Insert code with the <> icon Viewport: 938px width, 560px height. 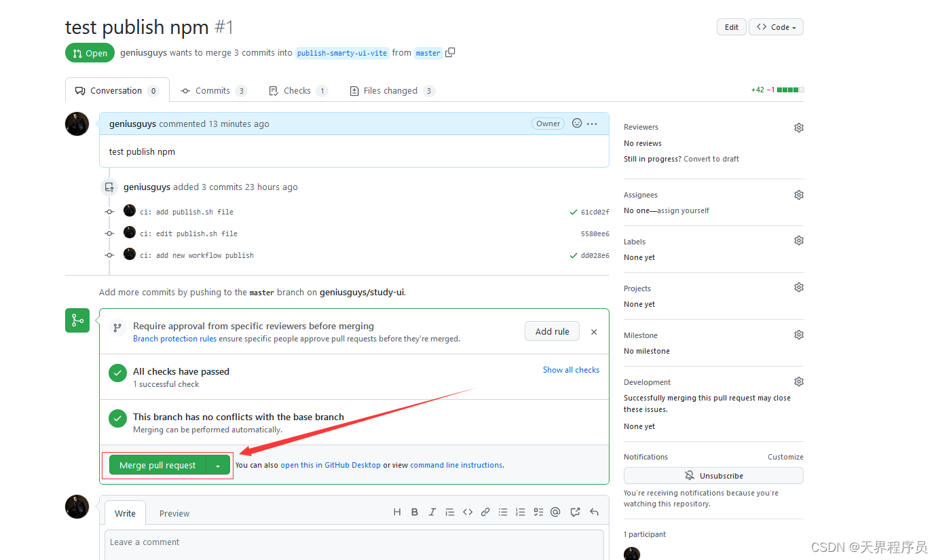pyautogui.click(x=468, y=512)
